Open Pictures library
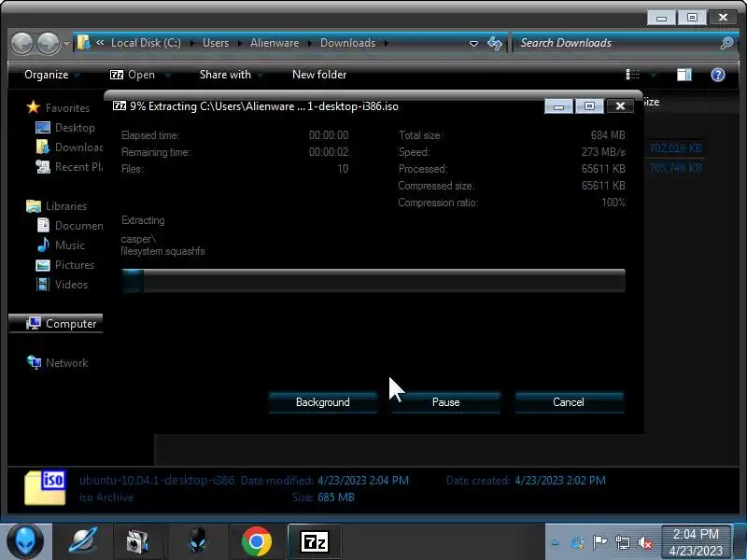The width and height of the screenshot is (747, 560). (x=65, y=265)
